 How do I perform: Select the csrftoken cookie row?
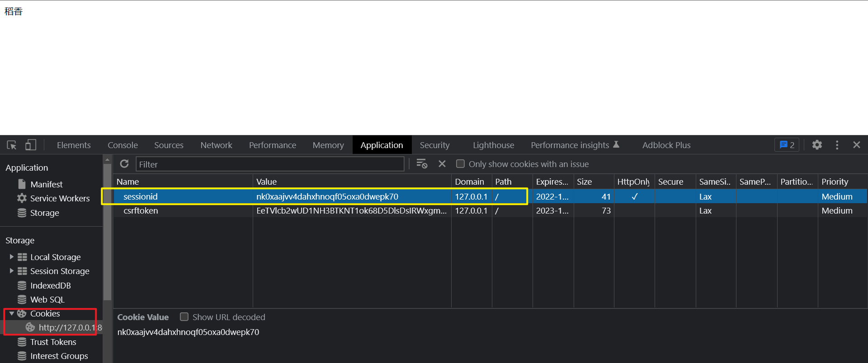[x=490, y=210]
